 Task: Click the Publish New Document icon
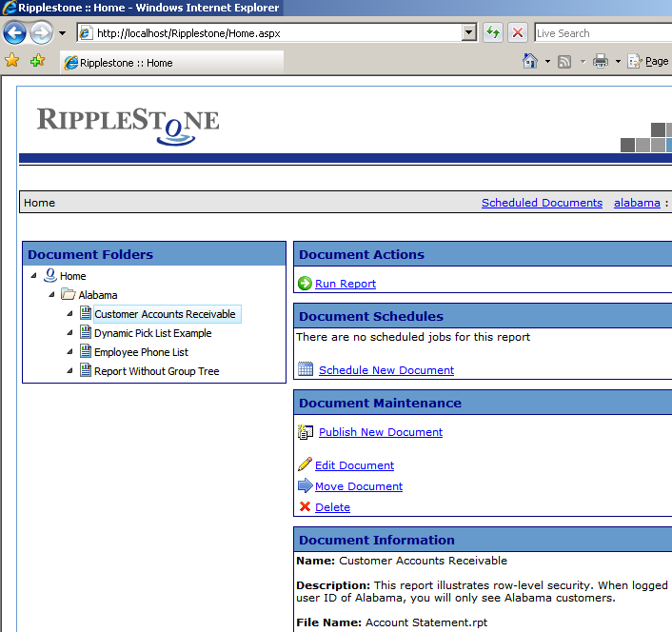click(x=306, y=431)
